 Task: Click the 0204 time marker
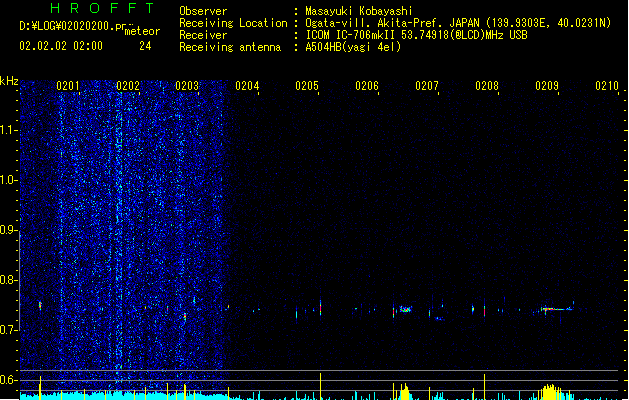[247, 86]
